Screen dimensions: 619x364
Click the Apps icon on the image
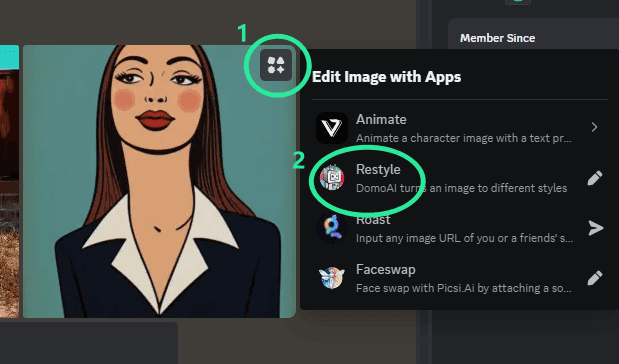pyautogui.click(x=276, y=65)
